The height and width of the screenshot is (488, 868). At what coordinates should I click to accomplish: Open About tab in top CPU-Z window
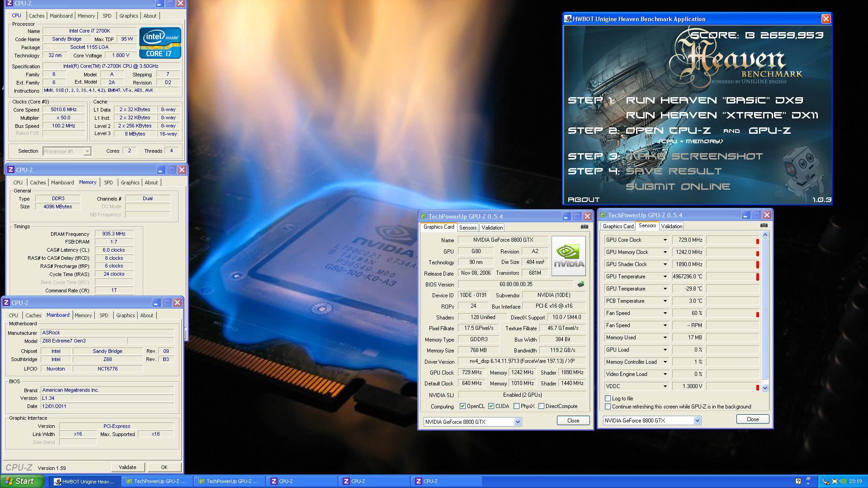150,16
